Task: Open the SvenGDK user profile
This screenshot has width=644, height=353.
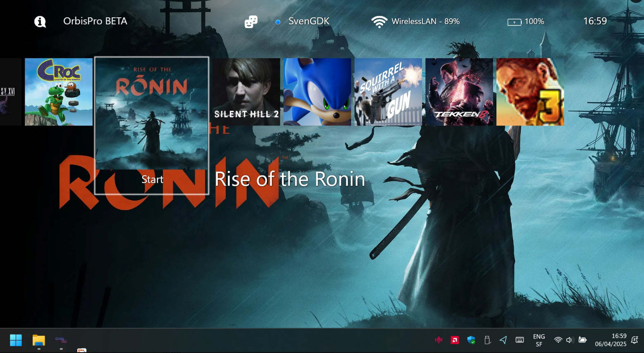Action: (309, 21)
